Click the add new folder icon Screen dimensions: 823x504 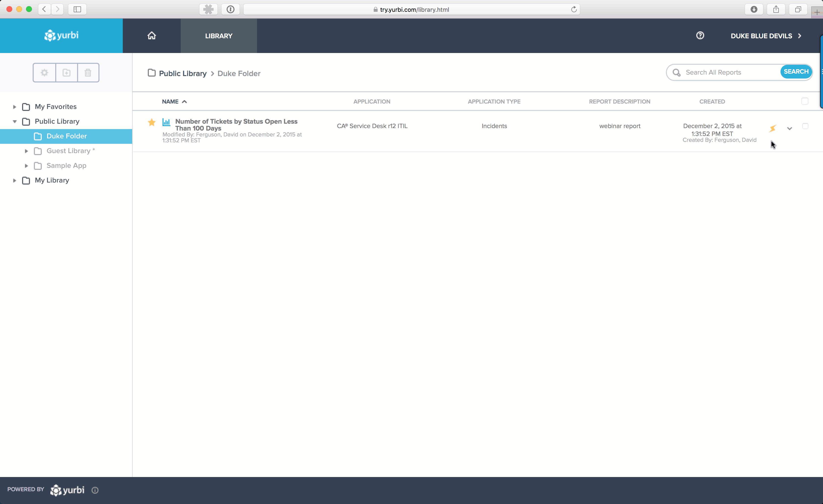67,72
